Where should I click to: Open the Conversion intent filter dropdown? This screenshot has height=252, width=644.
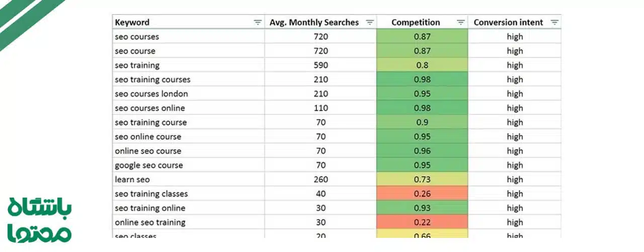coord(554,22)
